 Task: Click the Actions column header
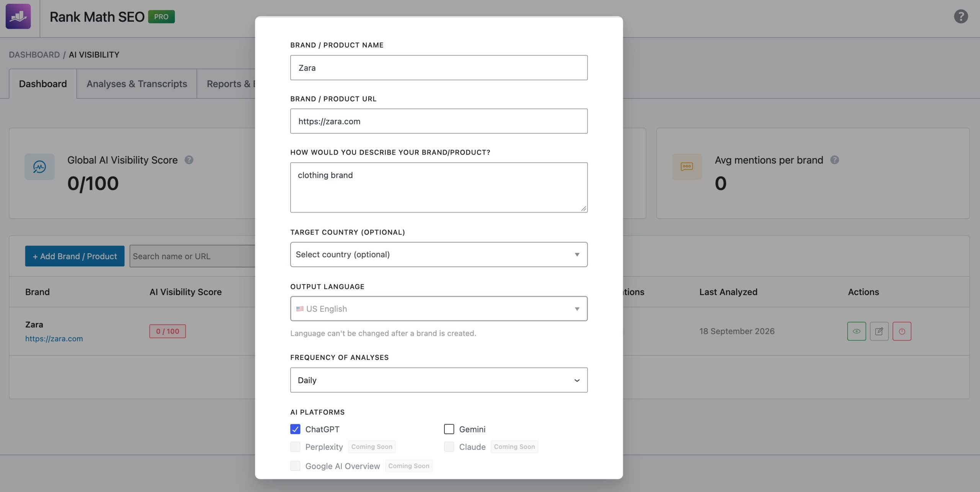[x=863, y=292]
